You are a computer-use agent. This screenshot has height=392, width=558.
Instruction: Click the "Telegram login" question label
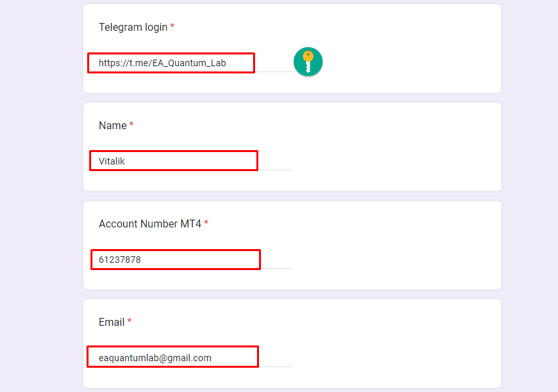coord(132,27)
